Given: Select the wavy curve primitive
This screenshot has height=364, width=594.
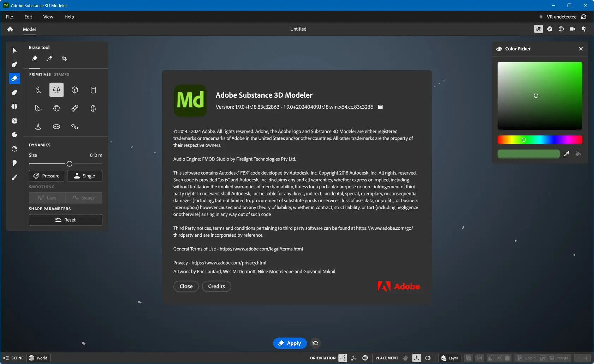Looking at the screenshot, I should pos(75,127).
